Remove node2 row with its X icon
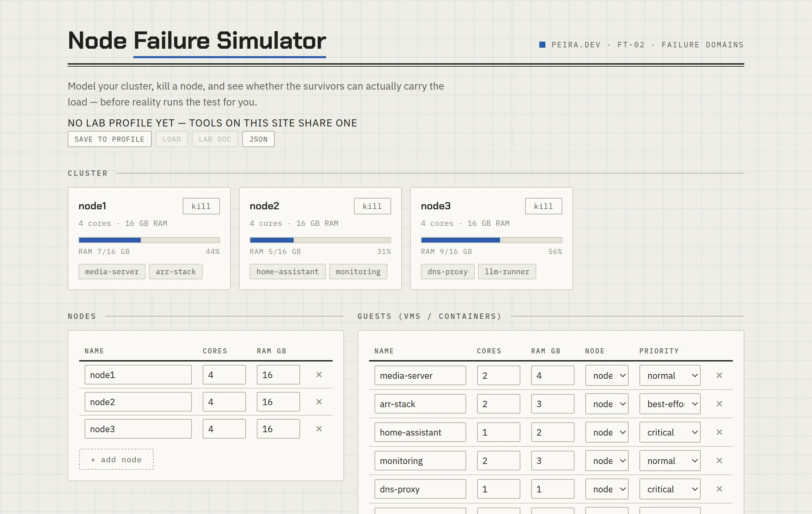The image size is (812, 514). 319,402
